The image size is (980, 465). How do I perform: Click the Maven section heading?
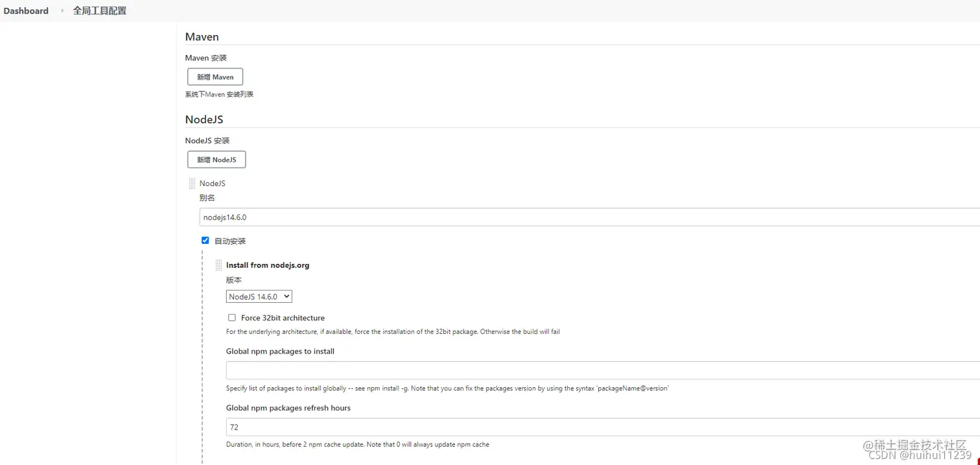(202, 37)
